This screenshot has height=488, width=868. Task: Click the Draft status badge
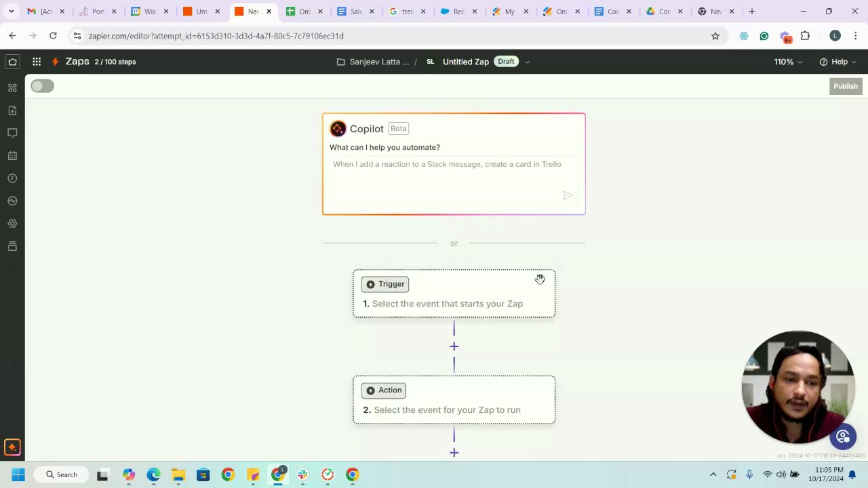pos(506,62)
